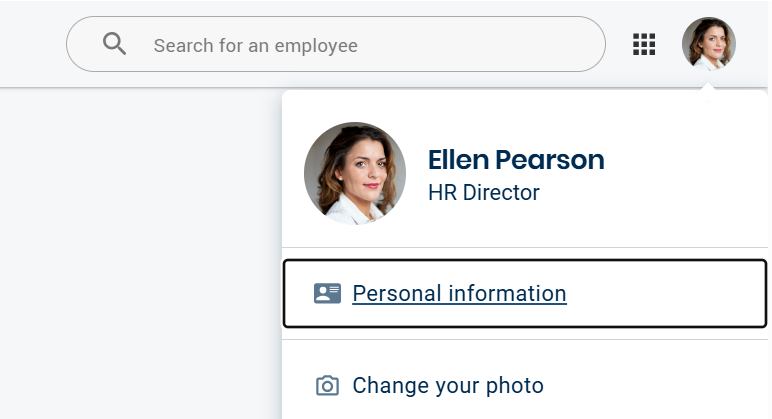The height and width of the screenshot is (419, 772).
Task: Click Ellen Pearson's large profile photo
Action: pos(355,173)
